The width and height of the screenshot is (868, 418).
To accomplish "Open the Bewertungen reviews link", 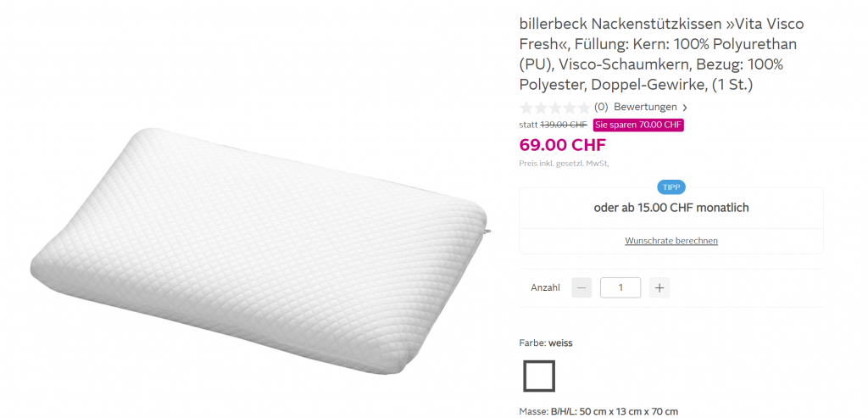I will point(645,107).
